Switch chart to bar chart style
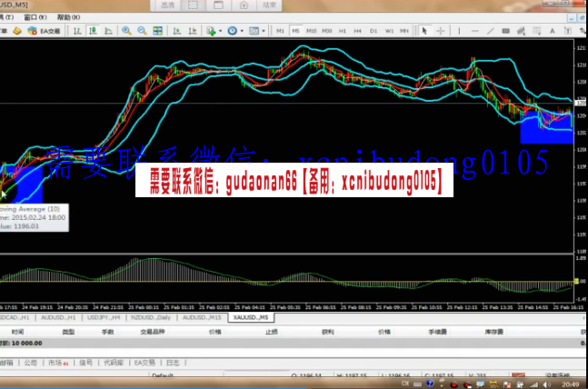 [78, 31]
